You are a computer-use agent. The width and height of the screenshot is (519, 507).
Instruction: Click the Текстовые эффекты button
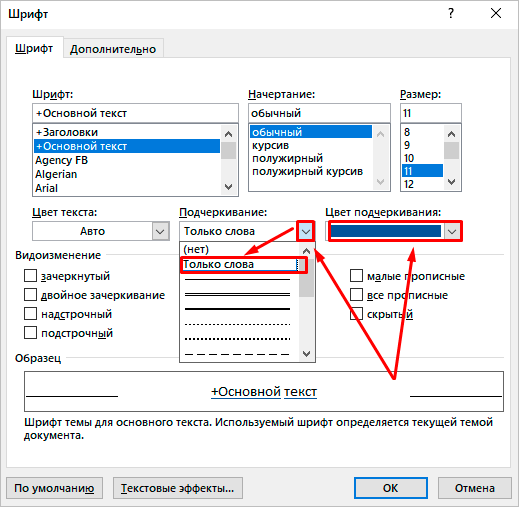click(178, 488)
